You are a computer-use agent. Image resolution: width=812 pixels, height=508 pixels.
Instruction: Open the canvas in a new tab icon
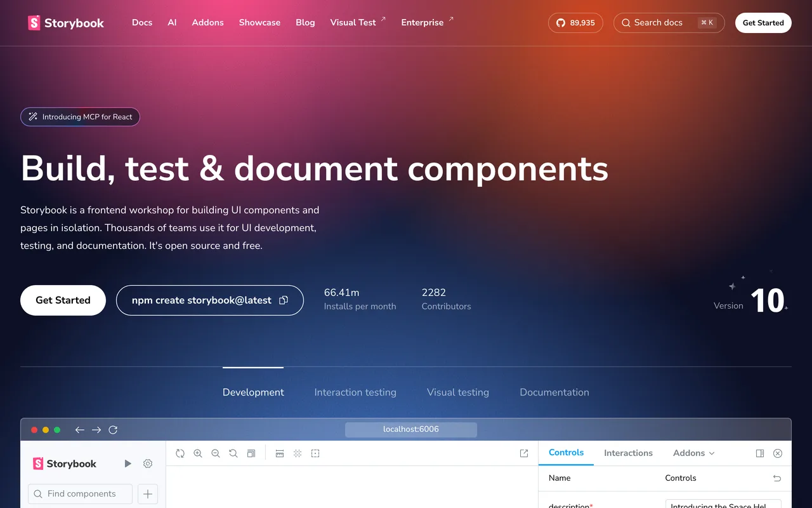point(524,453)
